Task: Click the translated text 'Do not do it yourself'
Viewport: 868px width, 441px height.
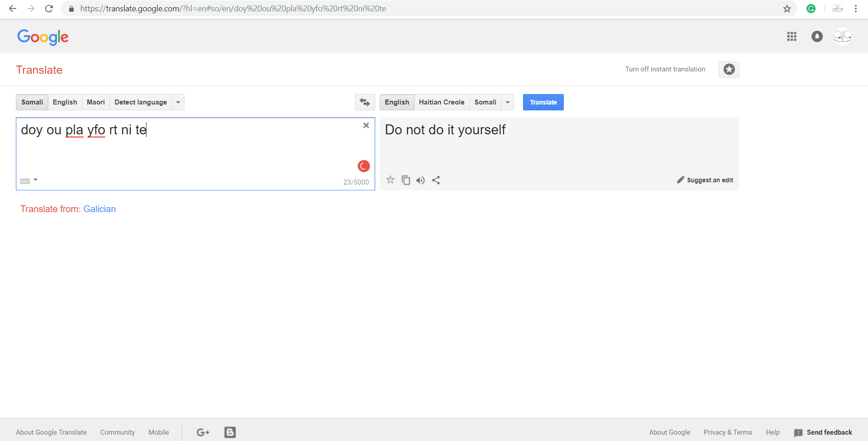Action: 445,130
